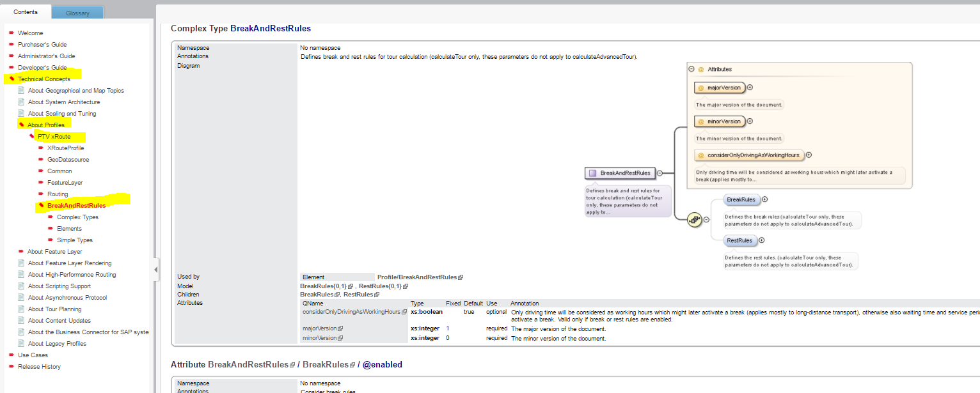Open the RestRules link in Children row

coord(358,295)
